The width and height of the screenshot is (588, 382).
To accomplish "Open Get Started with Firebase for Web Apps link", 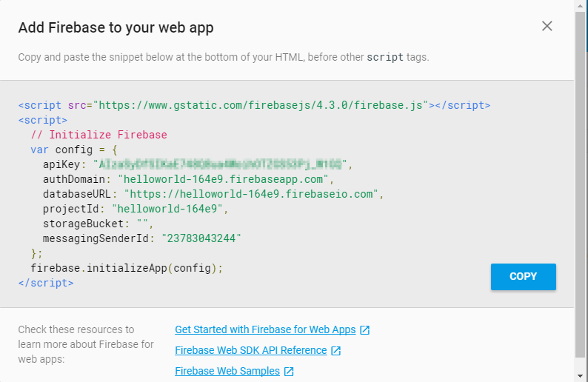I will pyautogui.click(x=265, y=329).
